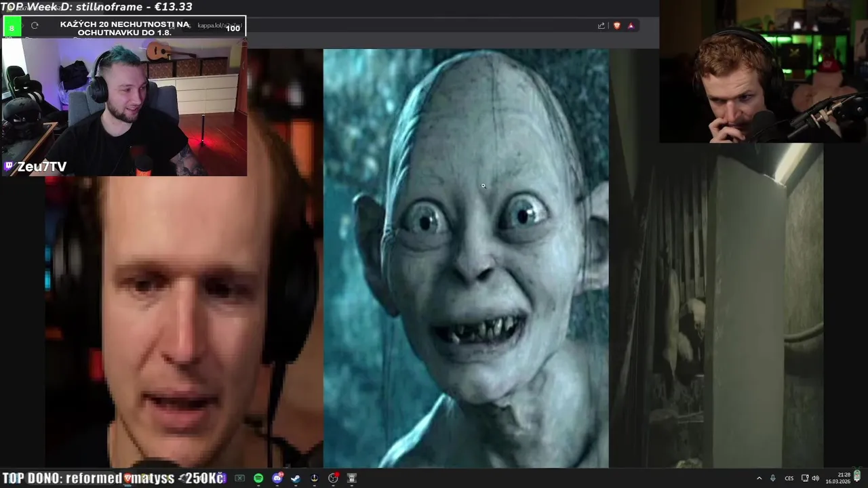Open Steam from the taskbar
Screen dimensions: 868x488
(x=296, y=478)
